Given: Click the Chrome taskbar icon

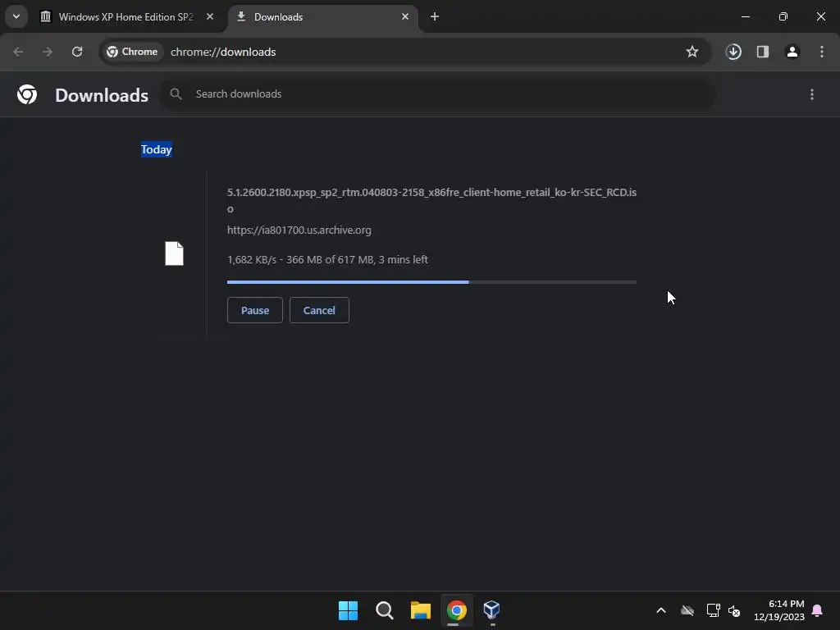Looking at the screenshot, I should point(457,610).
